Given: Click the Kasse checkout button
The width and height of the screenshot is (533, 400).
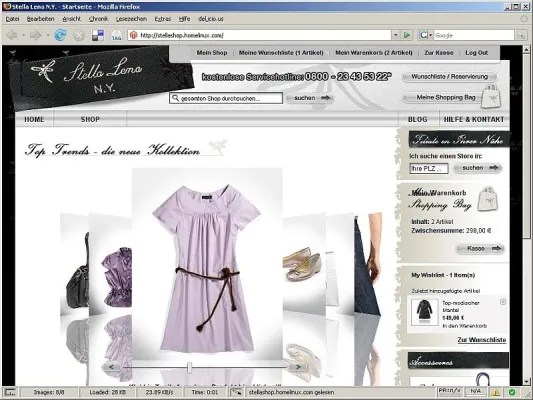Looking at the screenshot, I should tap(480, 248).
